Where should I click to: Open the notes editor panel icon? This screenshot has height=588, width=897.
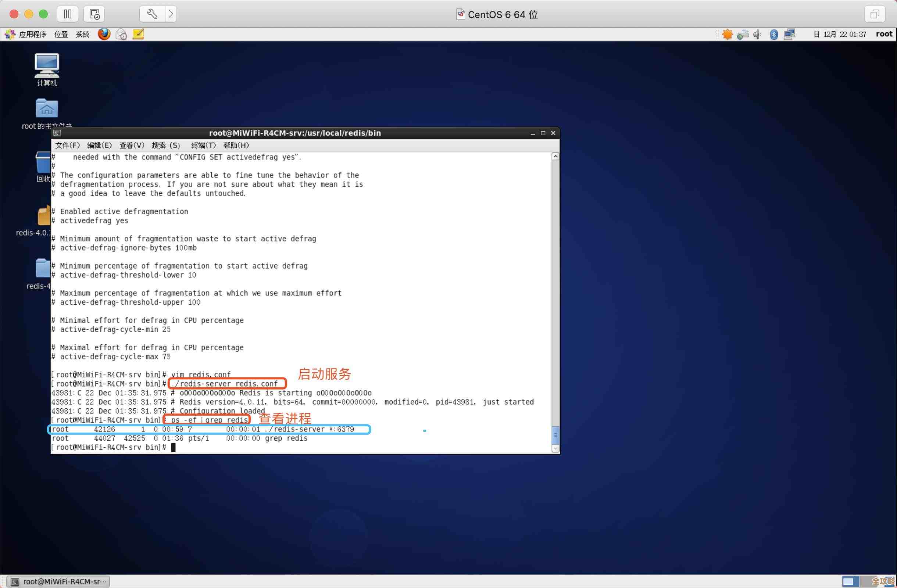(x=138, y=34)
